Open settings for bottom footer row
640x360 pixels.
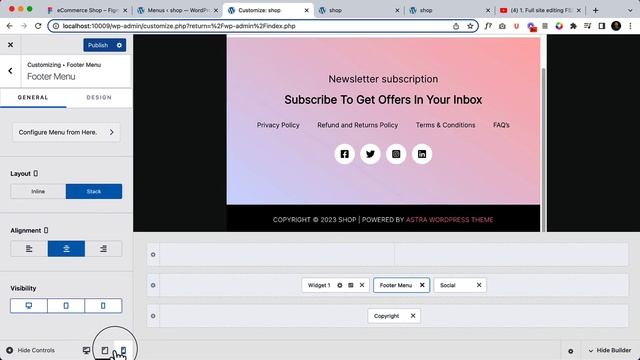tap(153, 316)
